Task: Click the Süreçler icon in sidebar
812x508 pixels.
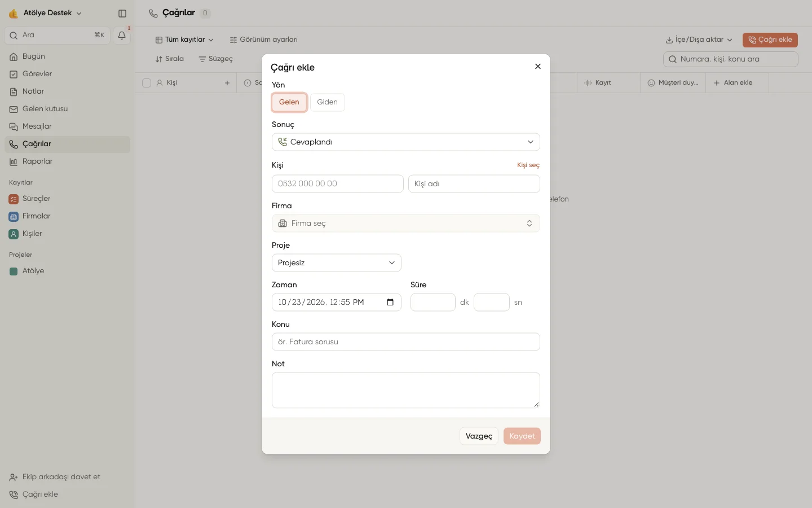Action: tap(14, 199)
